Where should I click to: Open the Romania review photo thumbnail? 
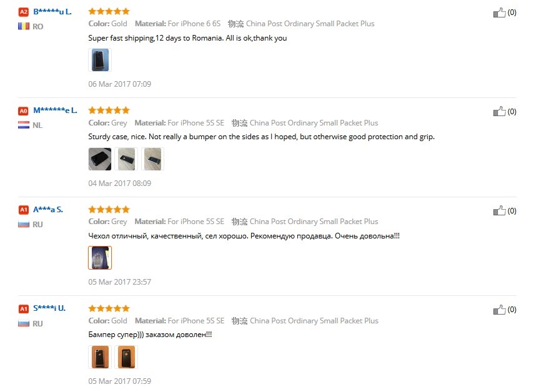(x=100, y=60)
